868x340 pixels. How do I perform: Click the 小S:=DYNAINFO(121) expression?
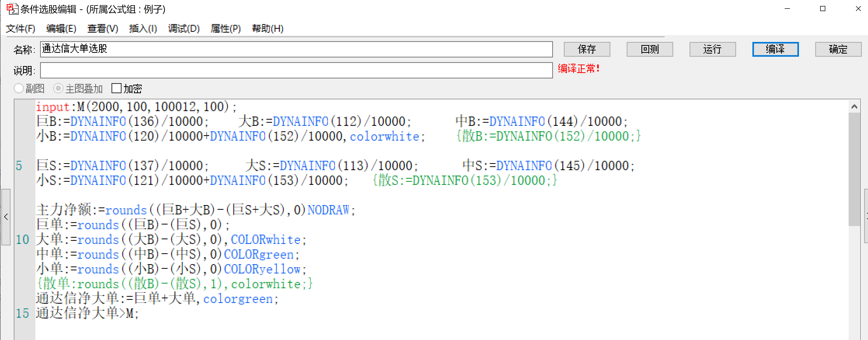pos(192,180)
